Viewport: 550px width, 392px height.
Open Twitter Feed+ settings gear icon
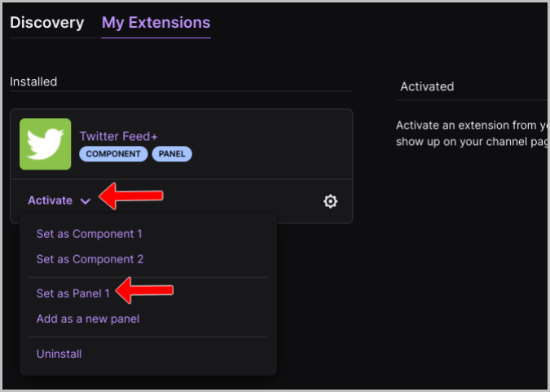(x=330, y=201)
